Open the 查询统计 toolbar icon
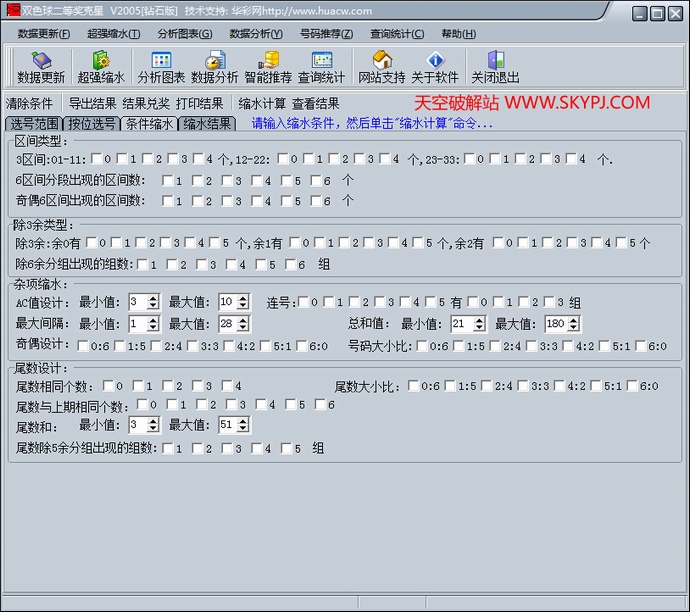 tap(321, 67)
